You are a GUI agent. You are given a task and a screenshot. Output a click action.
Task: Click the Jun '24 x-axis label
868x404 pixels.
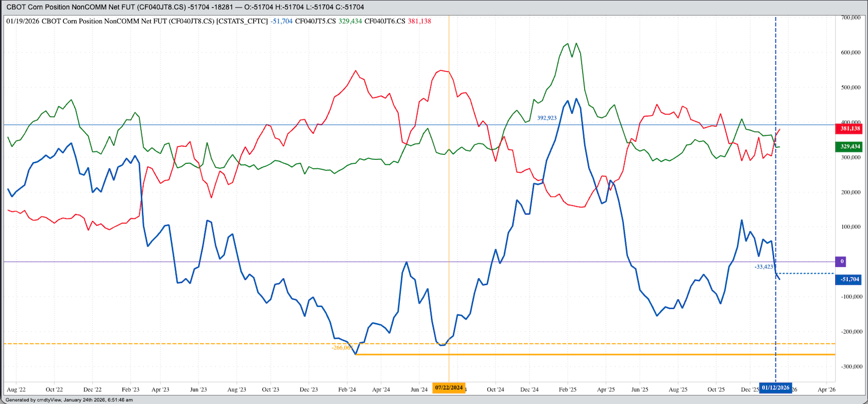coord(419,389)
